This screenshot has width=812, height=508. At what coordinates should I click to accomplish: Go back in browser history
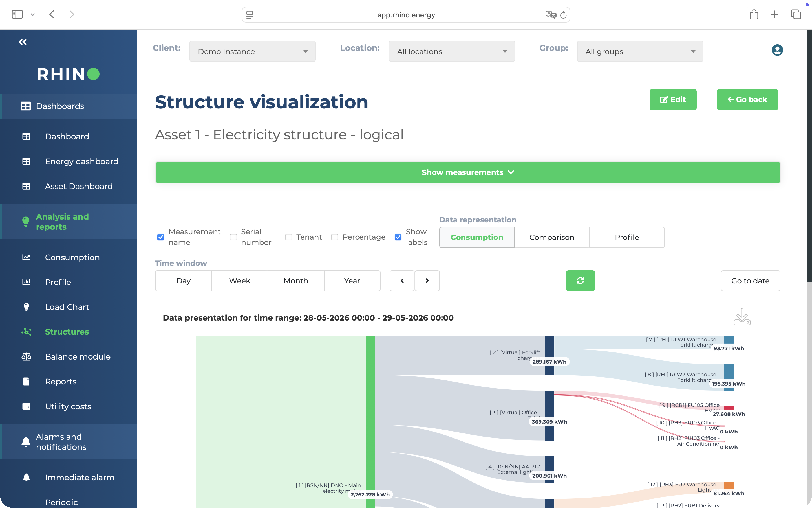click(52, 14)
